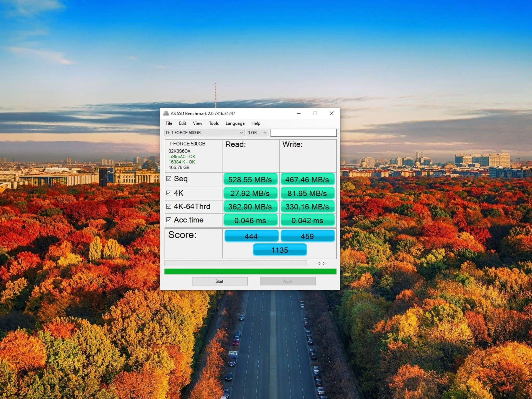Minimize the AS SSD Benchmark window
The height and width of the screenshot is (399, 532).
click(299, 113)
